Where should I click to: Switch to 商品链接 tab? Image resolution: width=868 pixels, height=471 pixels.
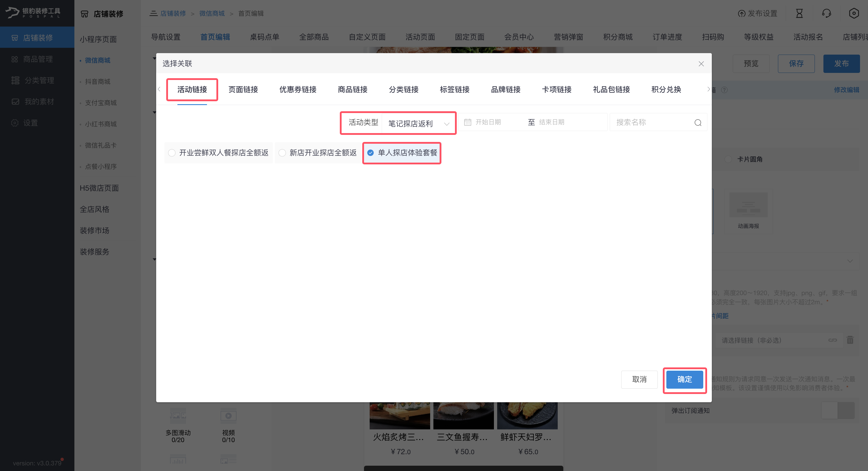[353, 89]
